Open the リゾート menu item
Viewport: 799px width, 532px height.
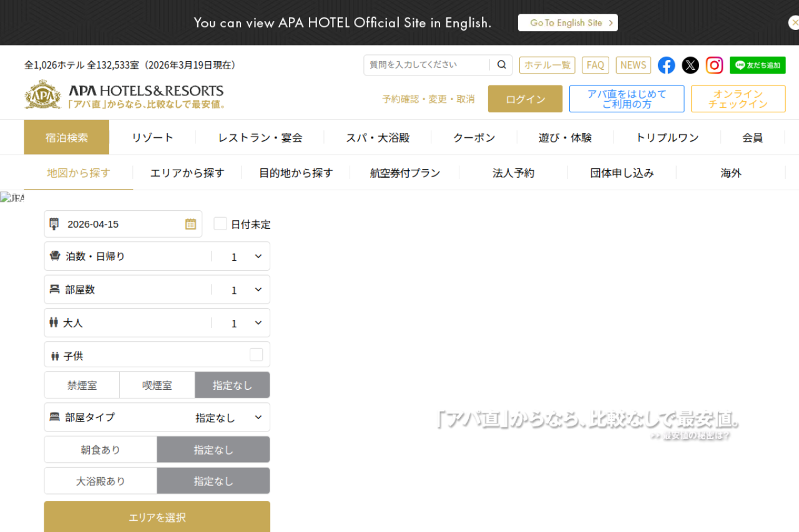(152, 138)
